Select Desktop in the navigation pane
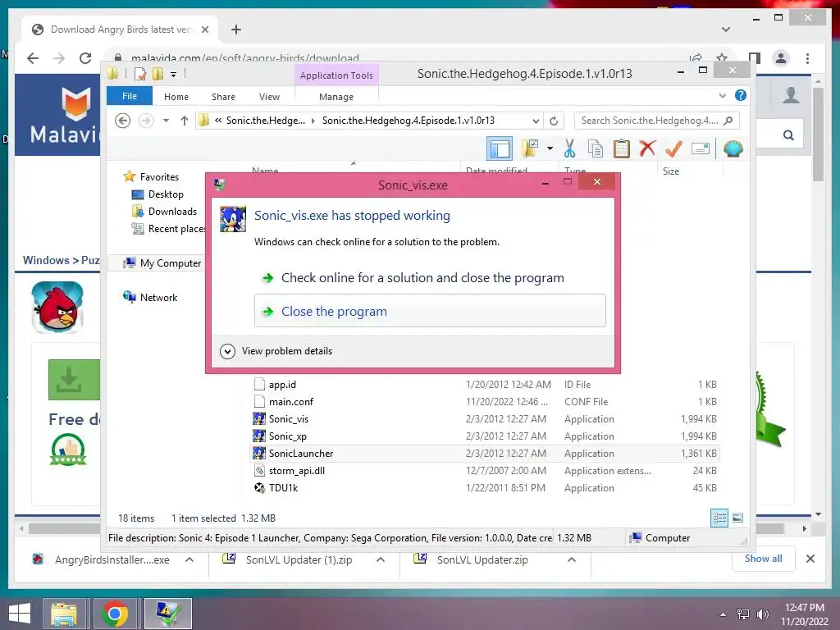 tap(166, 194)
